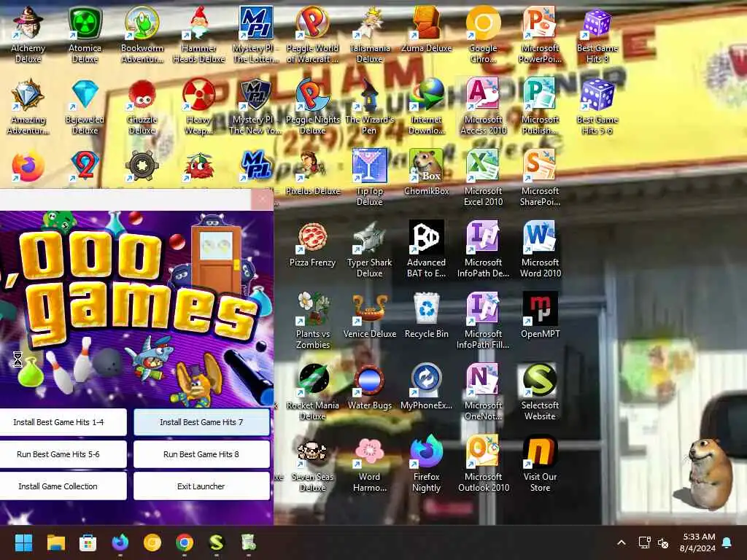The height and width of the screenshot is (560, 747).
Task: Open the Peggle Nights Deluxe icon
Action: [x=312, y=106]
